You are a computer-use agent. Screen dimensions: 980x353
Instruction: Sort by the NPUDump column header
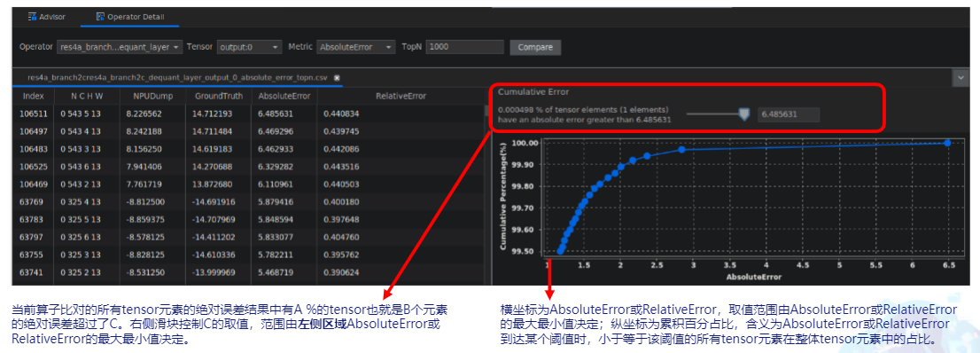click(152, 97)
